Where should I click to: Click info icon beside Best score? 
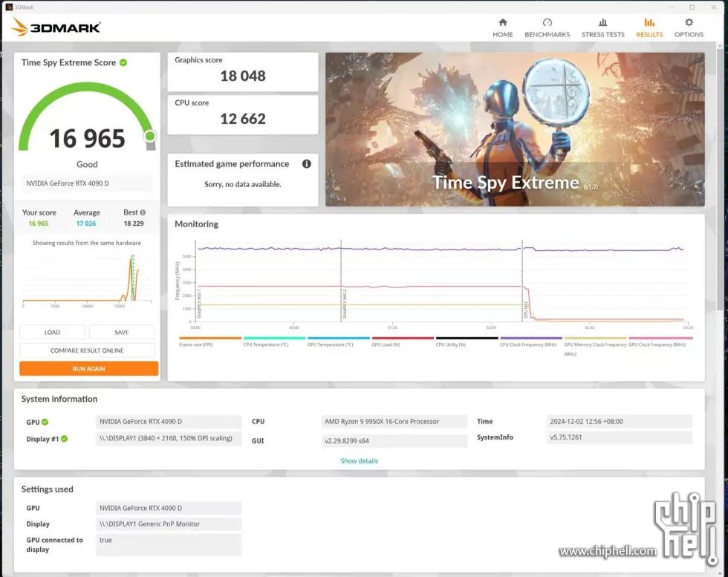tap(143, 212)
